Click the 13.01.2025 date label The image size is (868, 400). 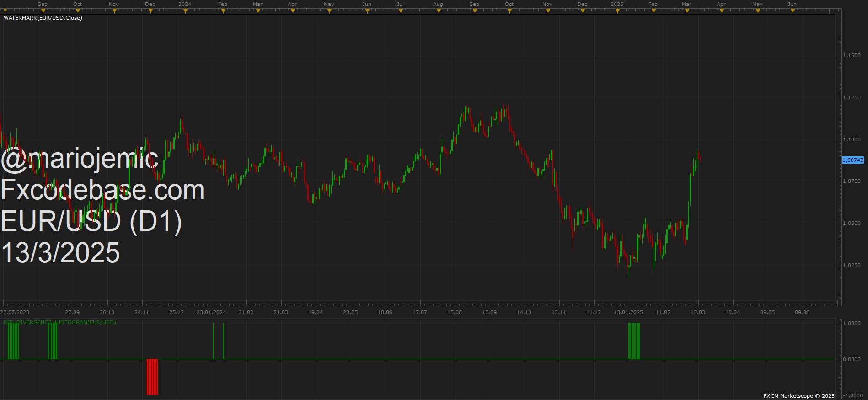click(x=628, y=312)
